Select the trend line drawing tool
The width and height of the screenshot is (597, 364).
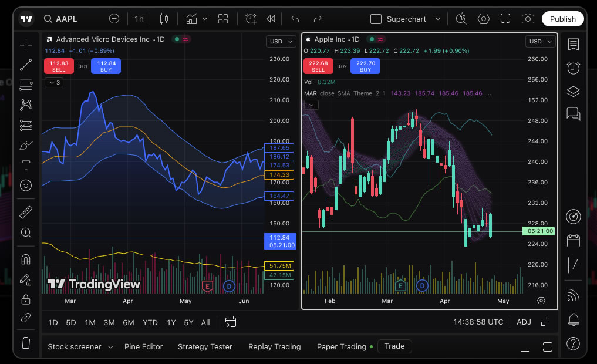coord(26,65)
